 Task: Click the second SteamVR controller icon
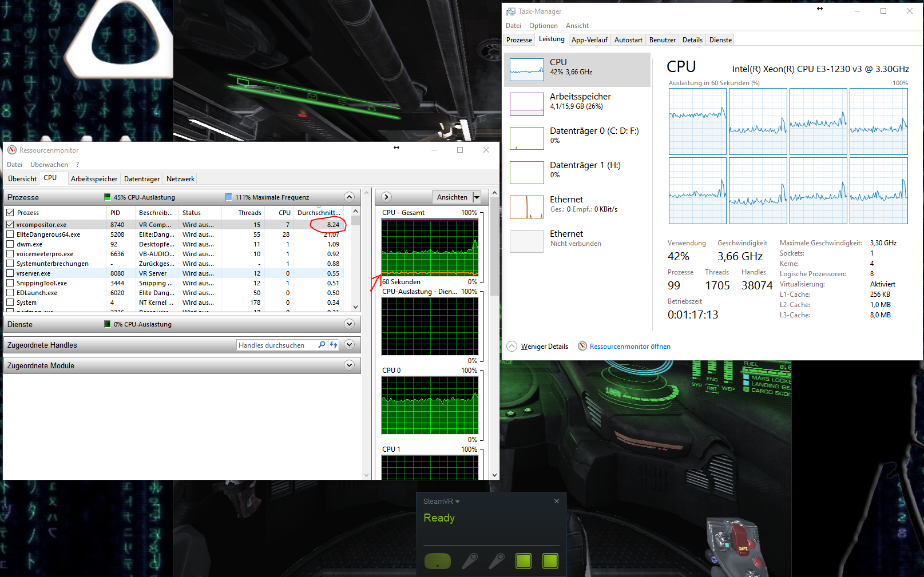[497, 561]
